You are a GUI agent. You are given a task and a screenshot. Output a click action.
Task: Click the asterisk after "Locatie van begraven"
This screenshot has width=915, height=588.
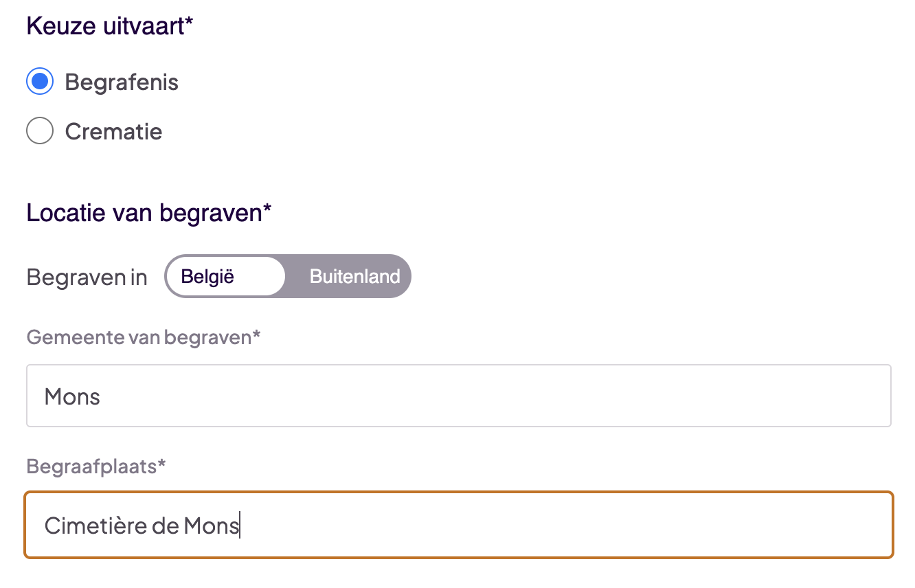click(x=267, y=211)
